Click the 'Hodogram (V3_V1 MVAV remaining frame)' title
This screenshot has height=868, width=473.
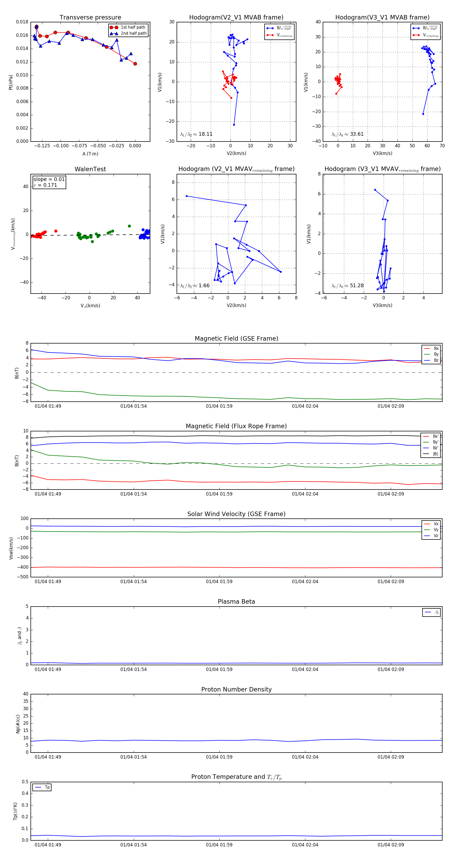click(382, 169)
